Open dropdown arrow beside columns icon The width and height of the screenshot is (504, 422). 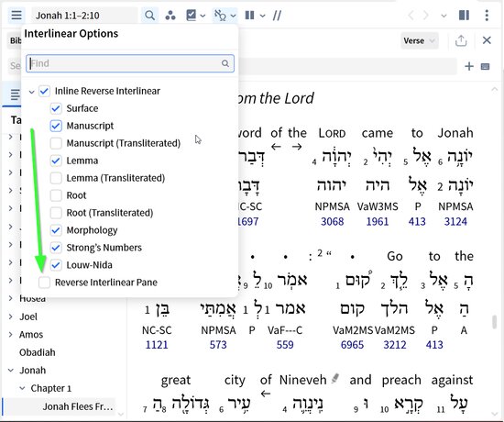pyautogui.click(x=263, y=16)
